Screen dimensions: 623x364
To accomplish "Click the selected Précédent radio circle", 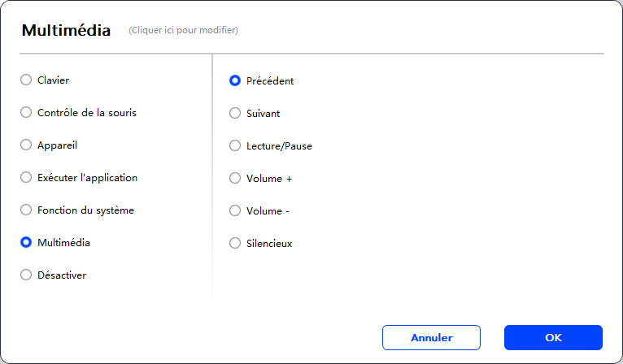I will (235, 81).
